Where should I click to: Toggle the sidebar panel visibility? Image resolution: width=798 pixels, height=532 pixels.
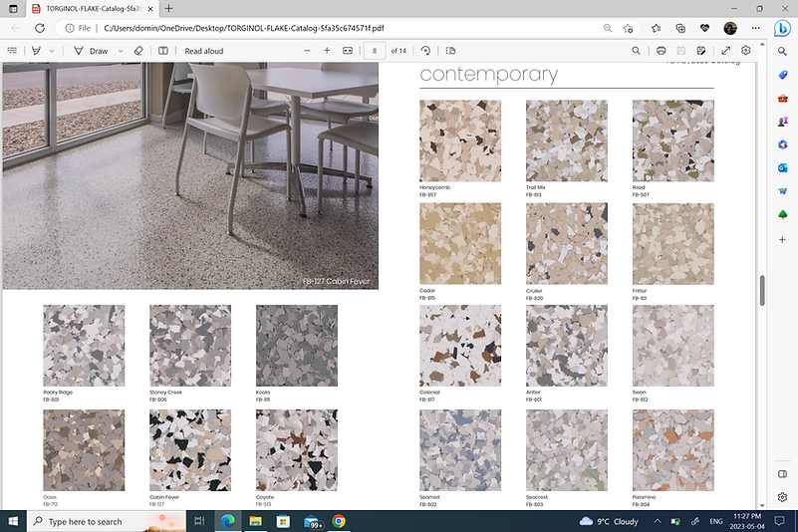click(782, 474)
